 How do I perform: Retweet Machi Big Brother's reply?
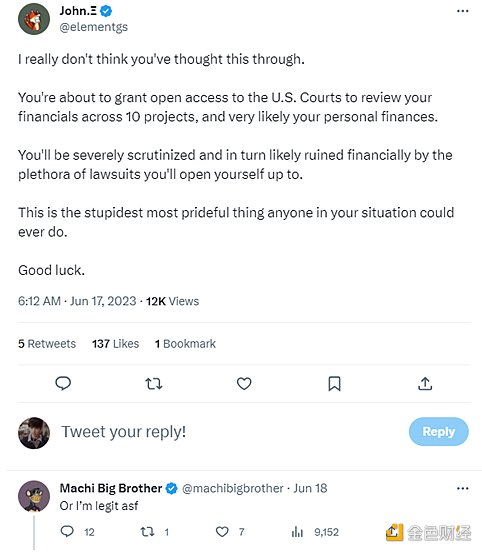147,532
